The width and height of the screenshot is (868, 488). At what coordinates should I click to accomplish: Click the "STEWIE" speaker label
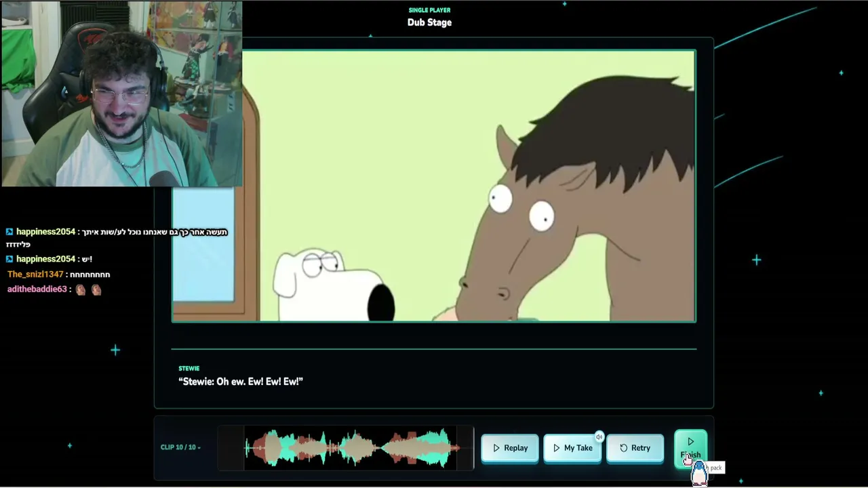point(189,369)
